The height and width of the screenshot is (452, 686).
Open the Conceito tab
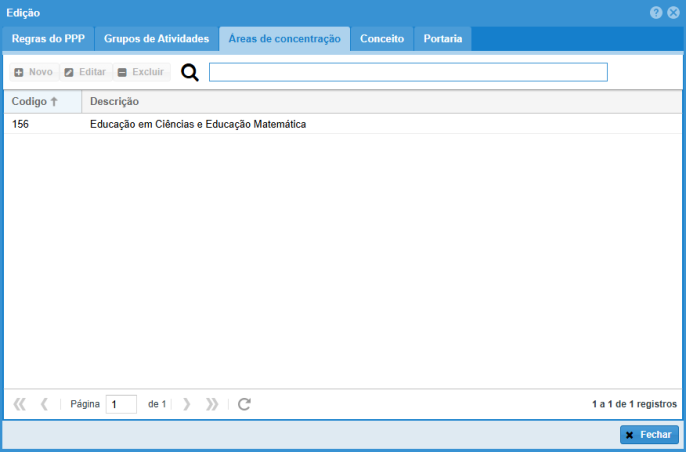coord(381,39)
